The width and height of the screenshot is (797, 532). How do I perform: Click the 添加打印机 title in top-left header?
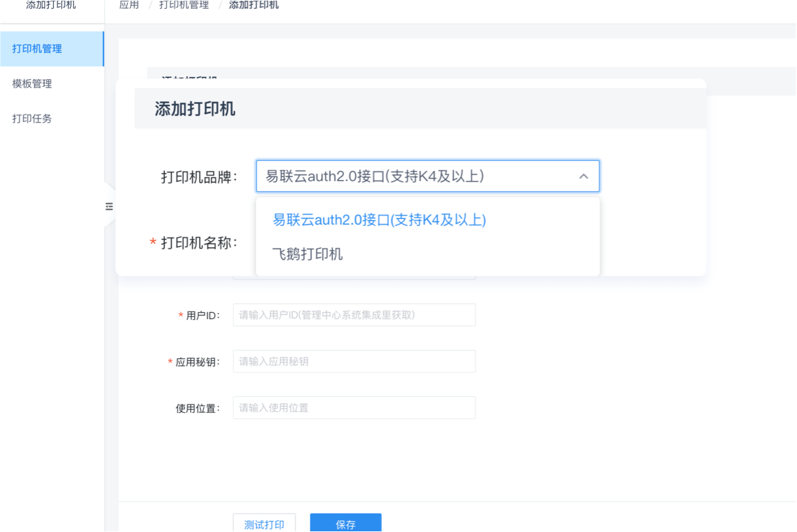point(51,6)
